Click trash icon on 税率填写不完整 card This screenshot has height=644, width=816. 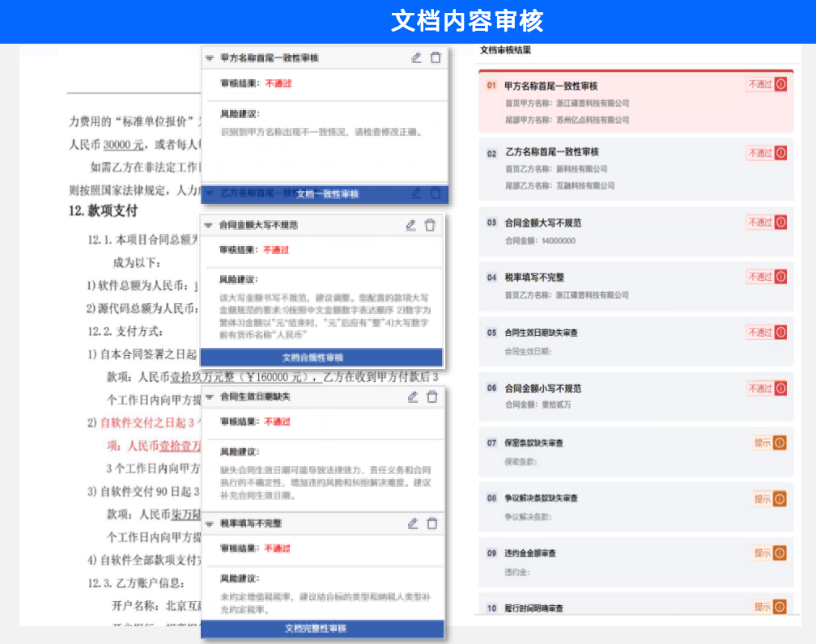tap(432, 523)
